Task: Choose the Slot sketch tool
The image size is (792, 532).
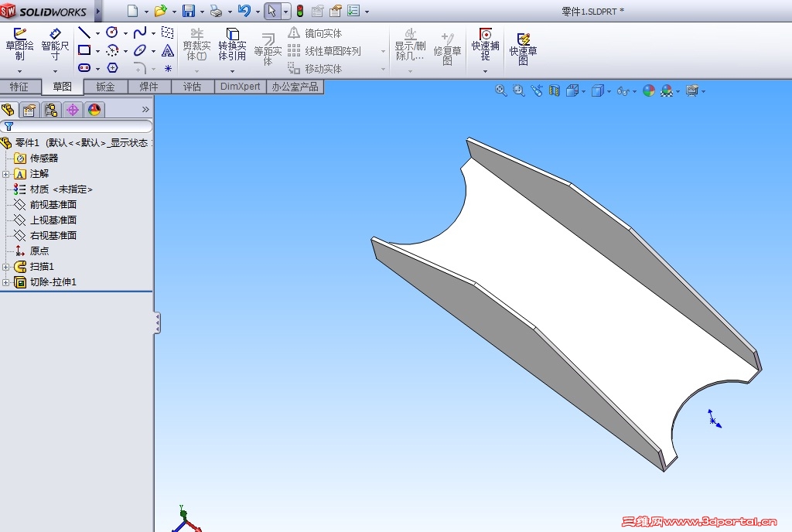Action: (84, 67)
